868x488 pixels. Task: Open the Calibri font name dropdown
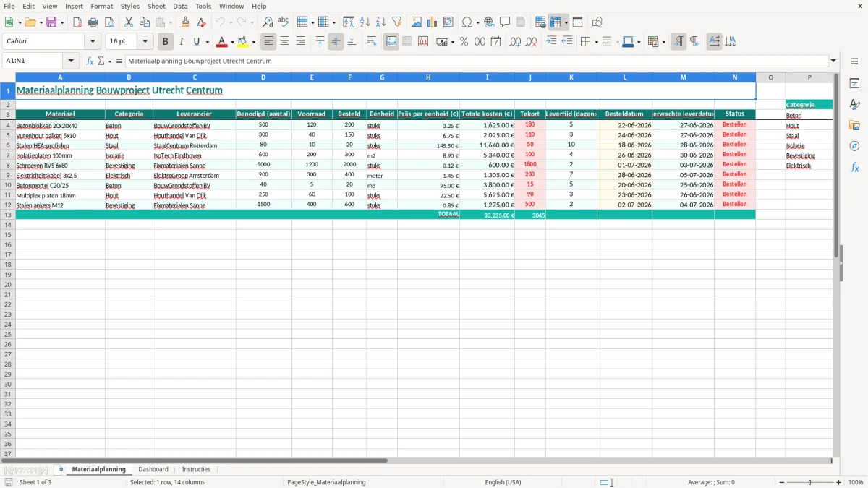93,42
